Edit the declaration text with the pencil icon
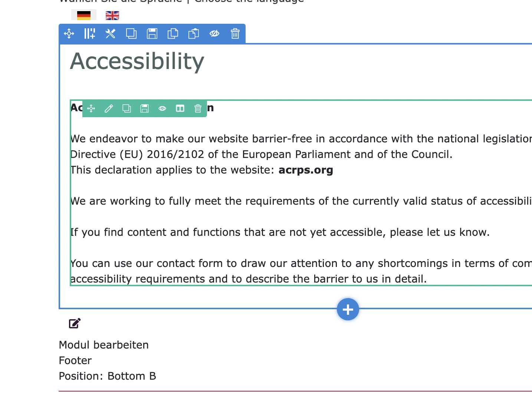 coord(109,108)
